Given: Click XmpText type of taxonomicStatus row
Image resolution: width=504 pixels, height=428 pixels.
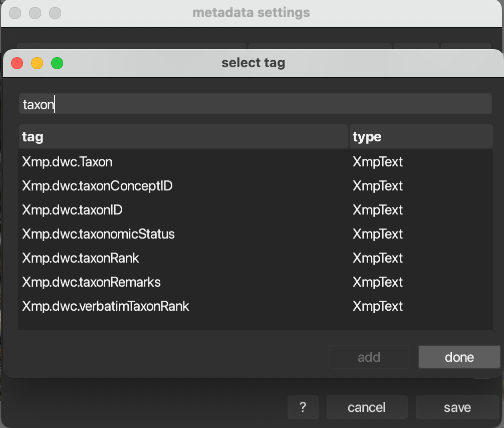Looking at the screenshot, I should (x=378, y=234).
